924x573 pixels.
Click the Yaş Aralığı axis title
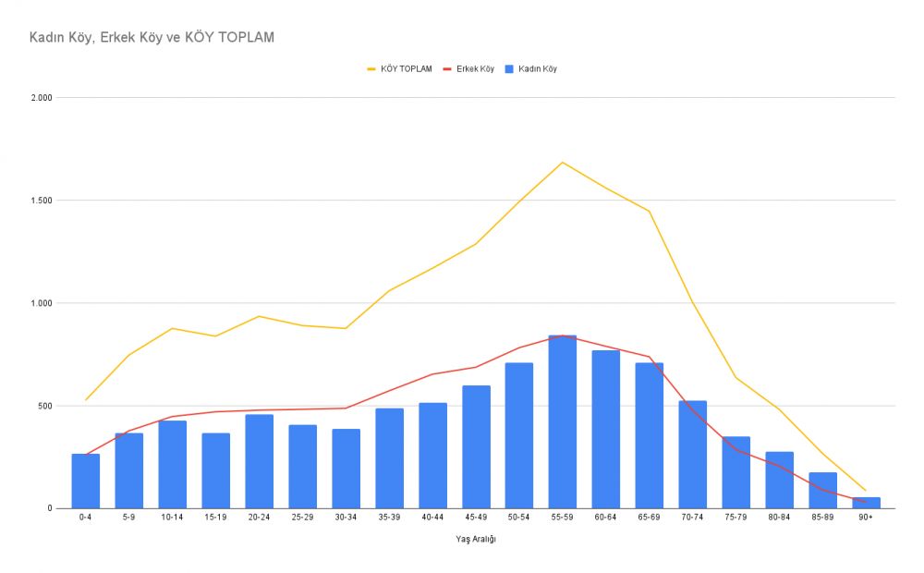tap(475, 540)
